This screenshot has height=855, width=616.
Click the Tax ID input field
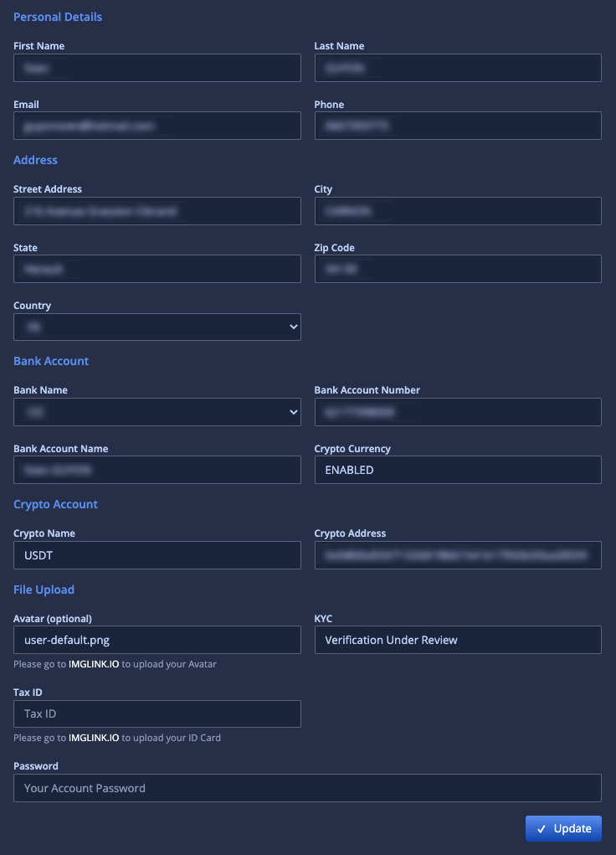[157, 713]
